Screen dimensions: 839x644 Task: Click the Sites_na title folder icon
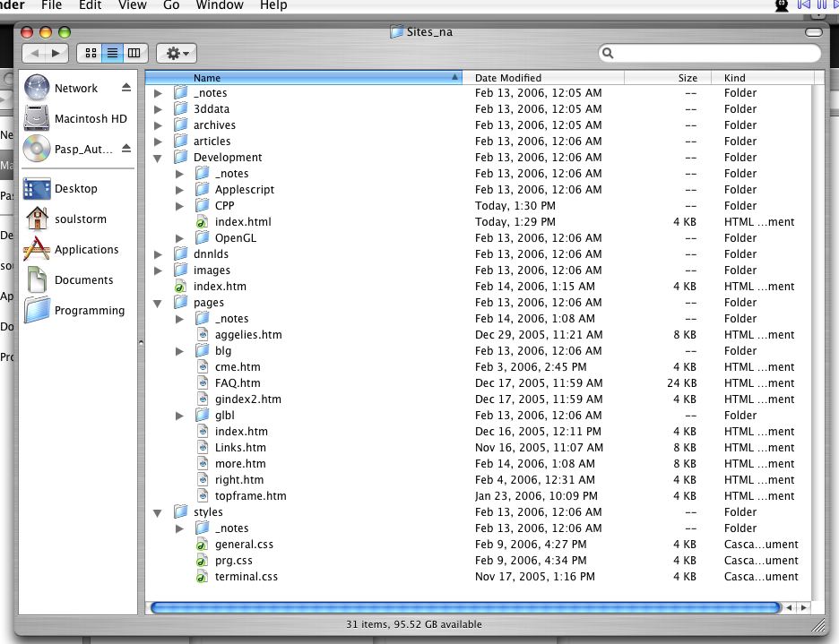[396, 31]
